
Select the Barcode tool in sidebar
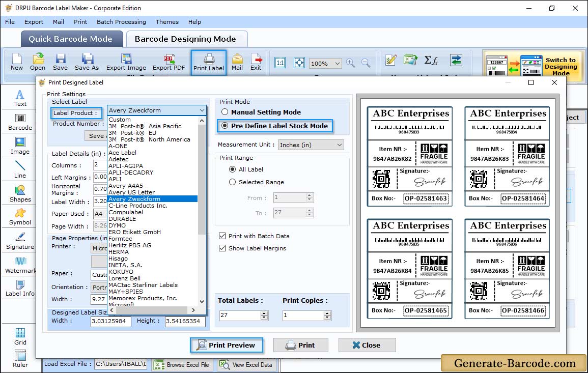20,122
